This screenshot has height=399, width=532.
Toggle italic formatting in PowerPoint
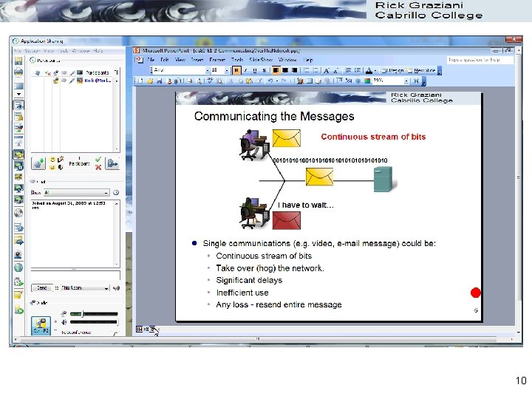pos(245,70)
